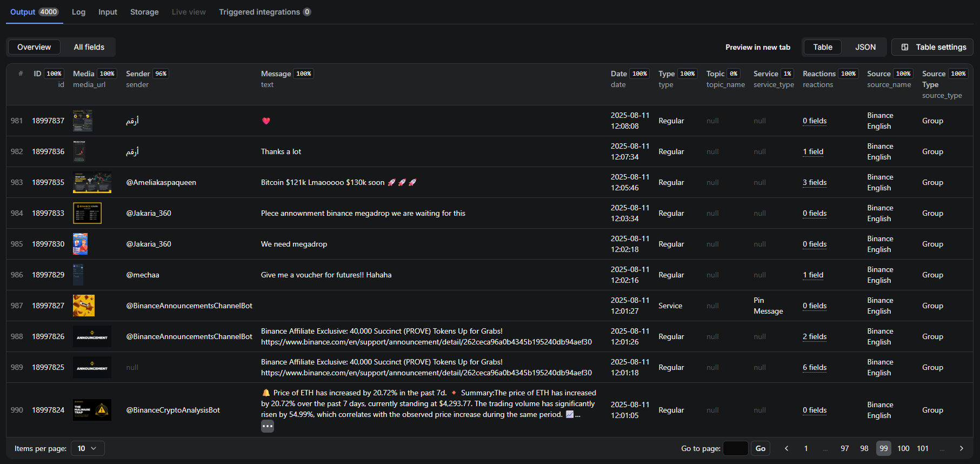Switch to Table display mode
The image size is (980, 464).
(823, 47)
